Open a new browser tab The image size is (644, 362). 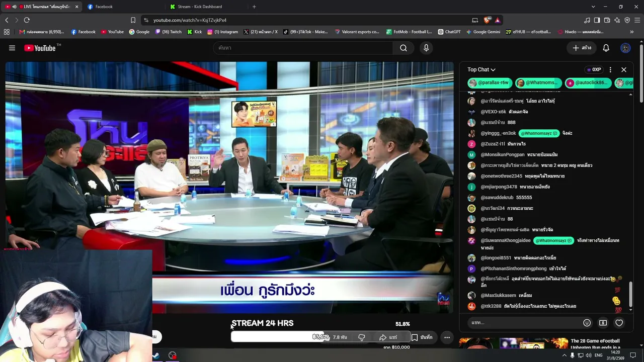(x=254, y=7)
